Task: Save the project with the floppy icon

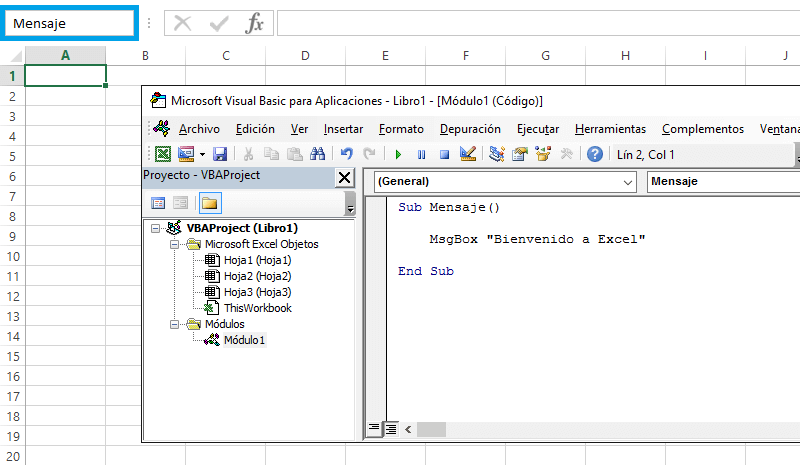Action: (x=220, y=154)
